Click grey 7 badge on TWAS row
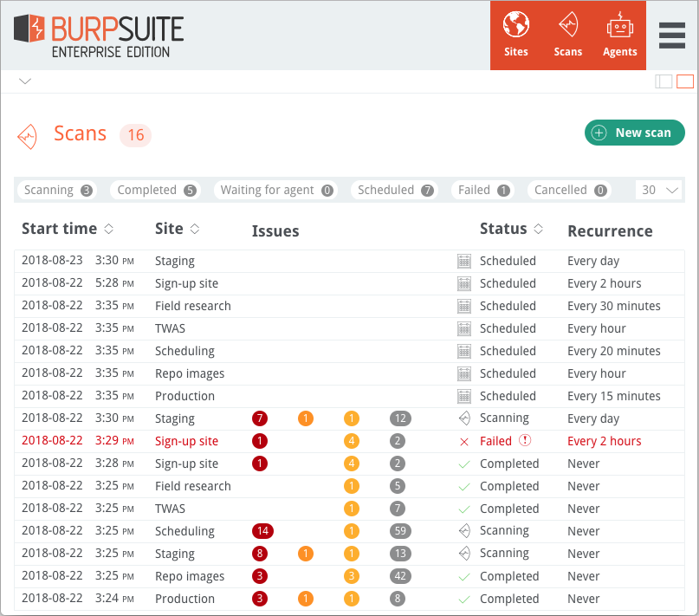Viewport: 699px width, 616px height. [x=398, y=509]
